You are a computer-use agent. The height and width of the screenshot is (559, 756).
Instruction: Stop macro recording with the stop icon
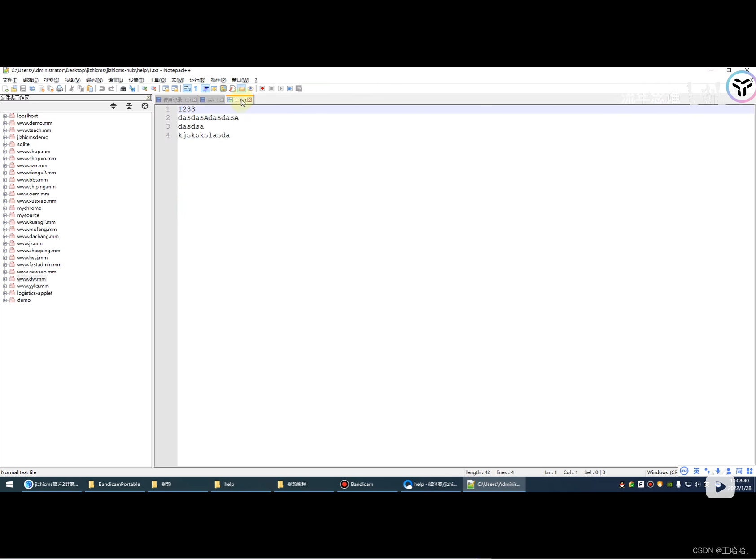click(271, 88)
